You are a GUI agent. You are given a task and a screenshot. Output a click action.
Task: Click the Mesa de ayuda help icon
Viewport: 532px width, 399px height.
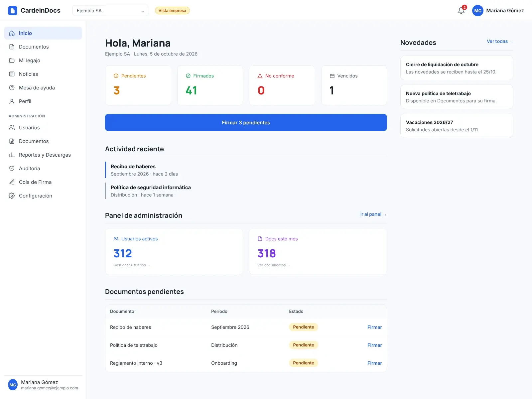[12, 88]
